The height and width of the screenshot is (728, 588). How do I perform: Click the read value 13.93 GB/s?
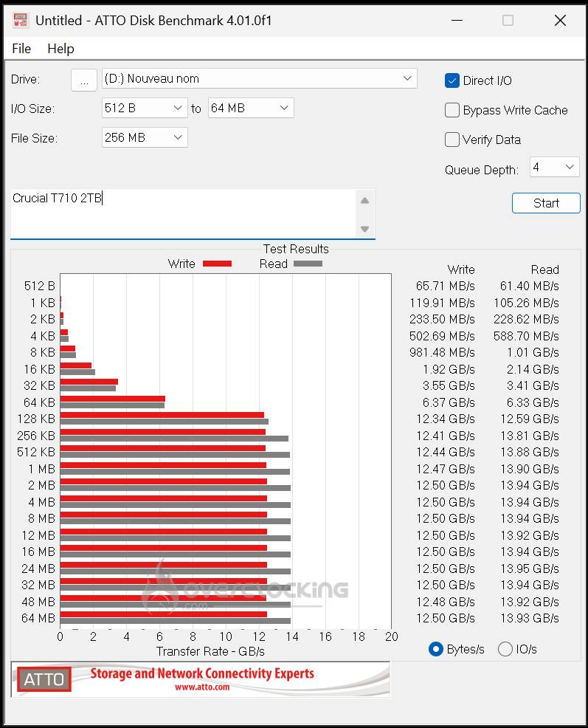point(530,618)
